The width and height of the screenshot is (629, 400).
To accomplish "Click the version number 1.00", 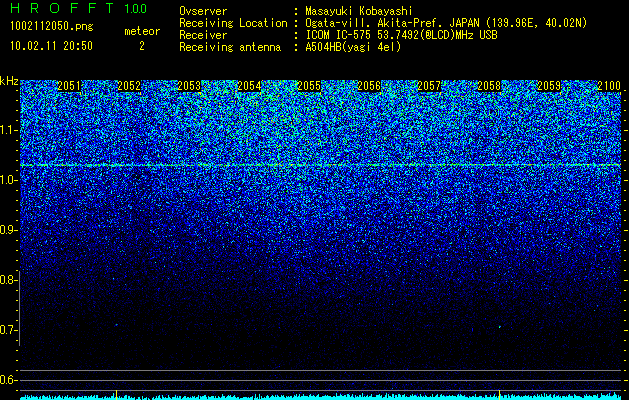I will (x=135, y=8).
